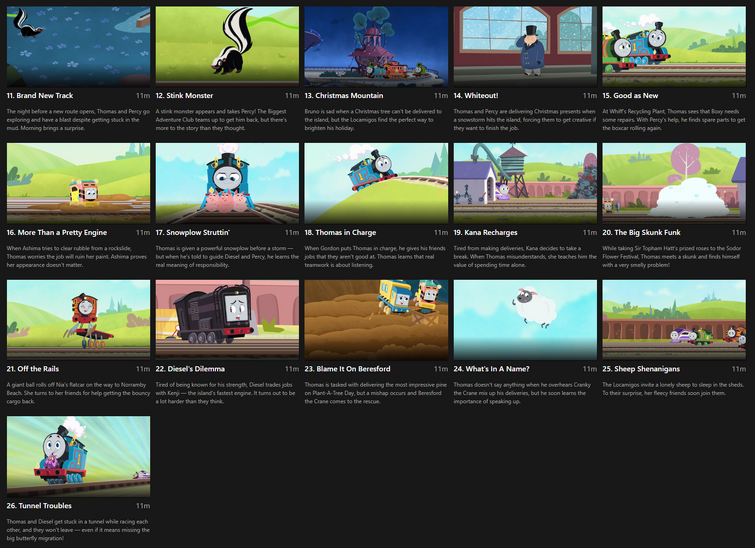Click the 11m duration beside Christmas Mountain
This screenshot has width=755, height=548.
point(441,96)
